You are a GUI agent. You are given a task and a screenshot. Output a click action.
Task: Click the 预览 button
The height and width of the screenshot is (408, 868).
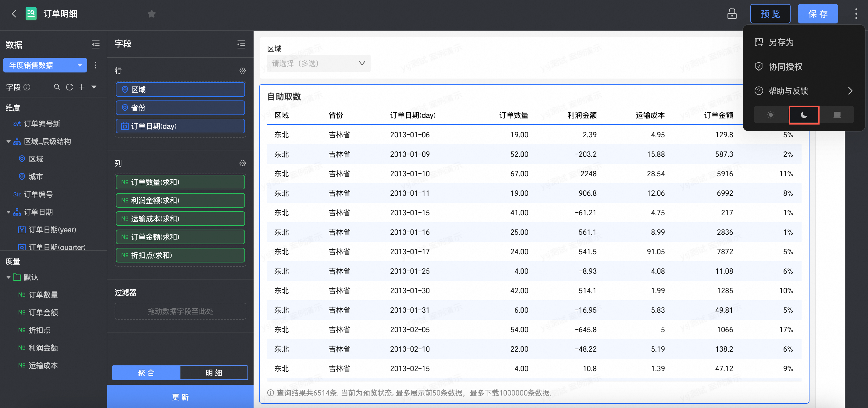[x=770, y=14]
